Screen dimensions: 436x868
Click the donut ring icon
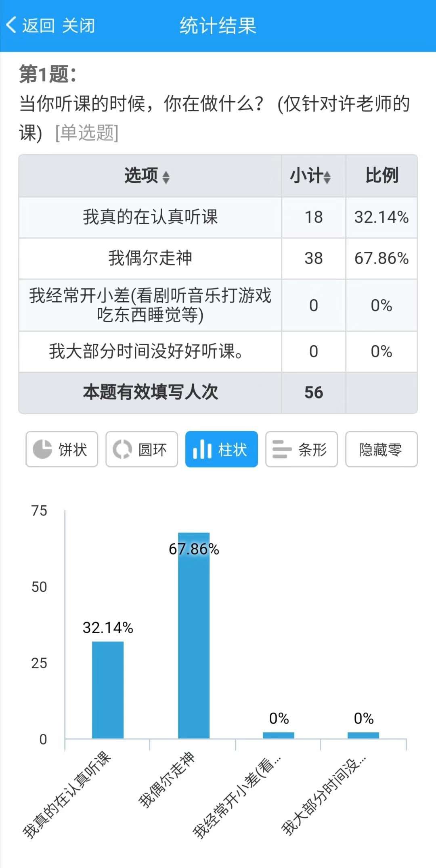122,449
